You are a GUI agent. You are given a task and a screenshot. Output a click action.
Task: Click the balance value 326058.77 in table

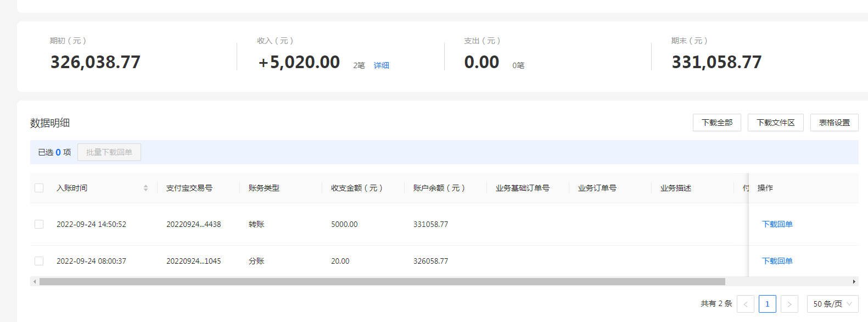[x=431, y=261]
